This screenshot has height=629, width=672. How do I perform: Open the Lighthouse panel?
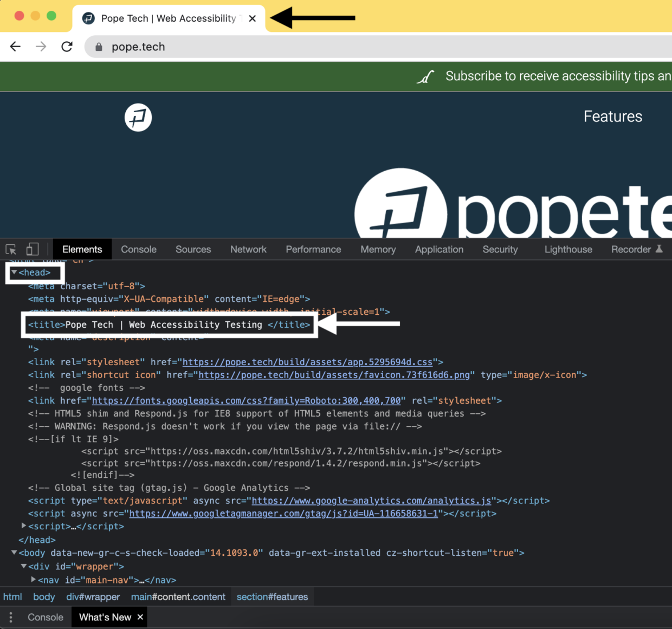pyautogui.click(x=568, y=249)
